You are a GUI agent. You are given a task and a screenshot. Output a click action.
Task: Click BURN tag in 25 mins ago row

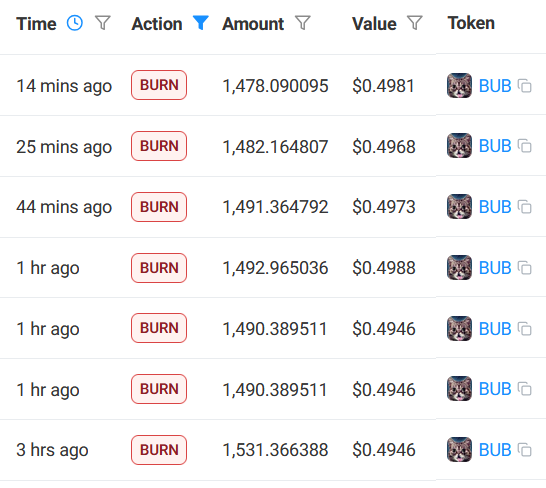click(159, 146)
